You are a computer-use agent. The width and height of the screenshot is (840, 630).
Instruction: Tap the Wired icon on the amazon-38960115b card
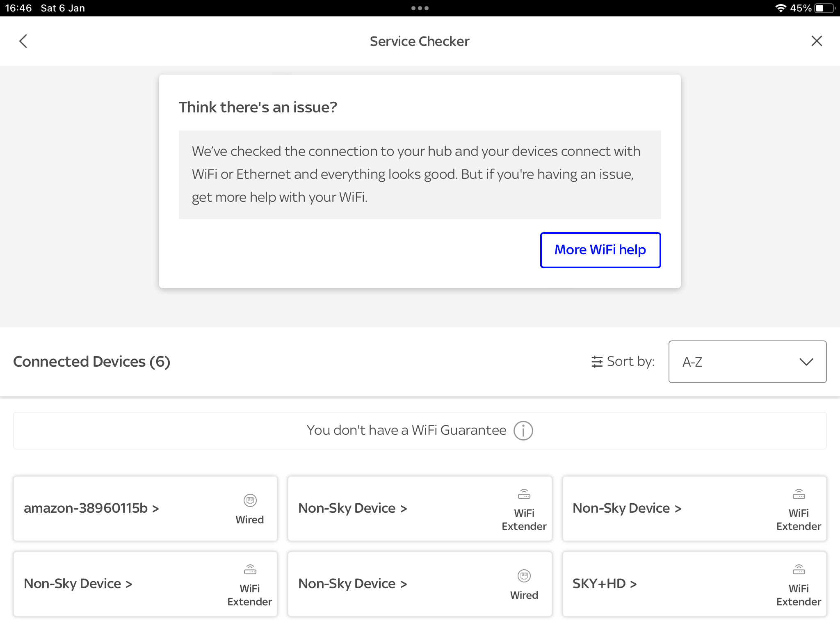pyautogui.click(x=250, y=500)
